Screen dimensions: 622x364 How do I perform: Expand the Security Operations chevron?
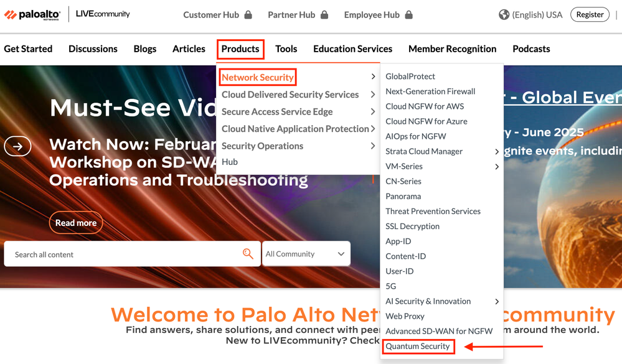[373, 146]
